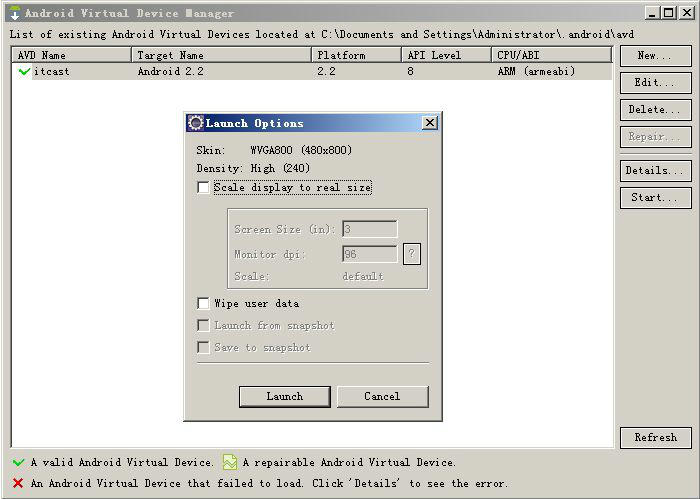This screenshot has width=700, height=499.
Task: Close the Android Virtual Device Manager window
Action: click(686, 13)
